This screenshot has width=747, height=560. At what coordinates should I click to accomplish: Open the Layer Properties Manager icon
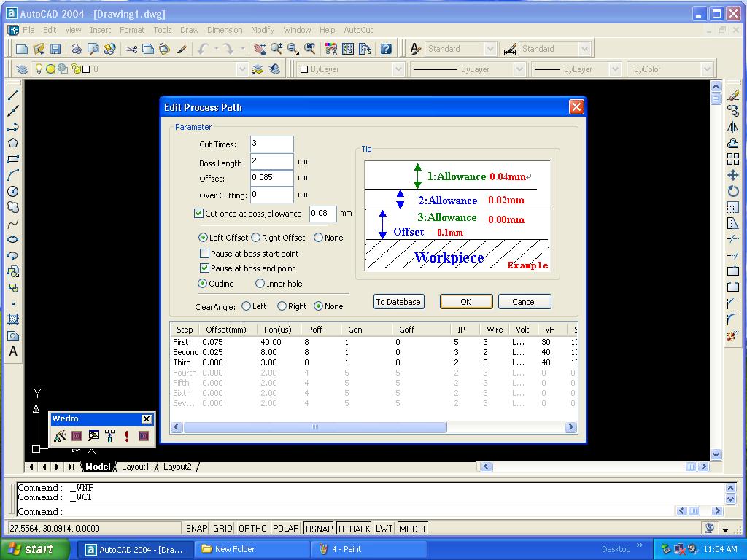click(21, 69)
